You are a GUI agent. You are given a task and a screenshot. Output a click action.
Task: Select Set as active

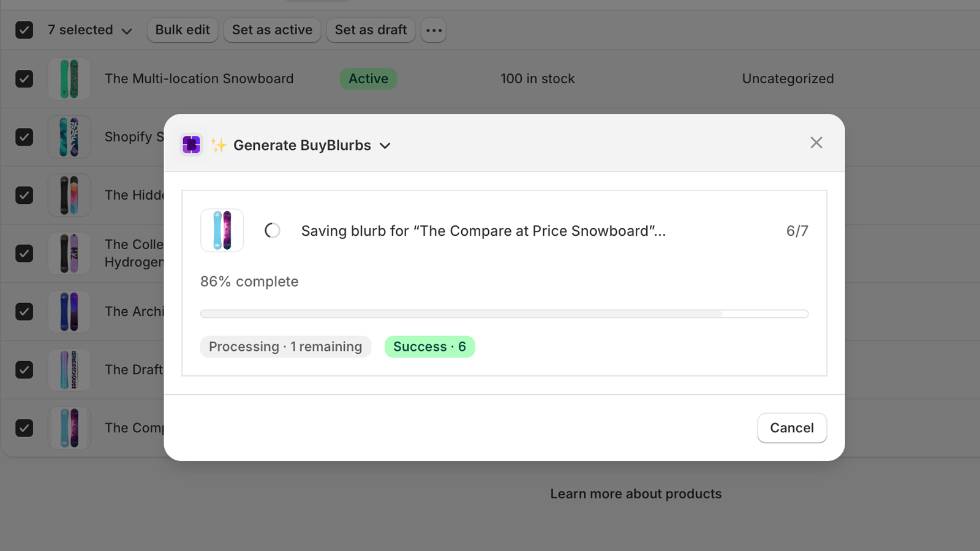[x=272, y=29]
